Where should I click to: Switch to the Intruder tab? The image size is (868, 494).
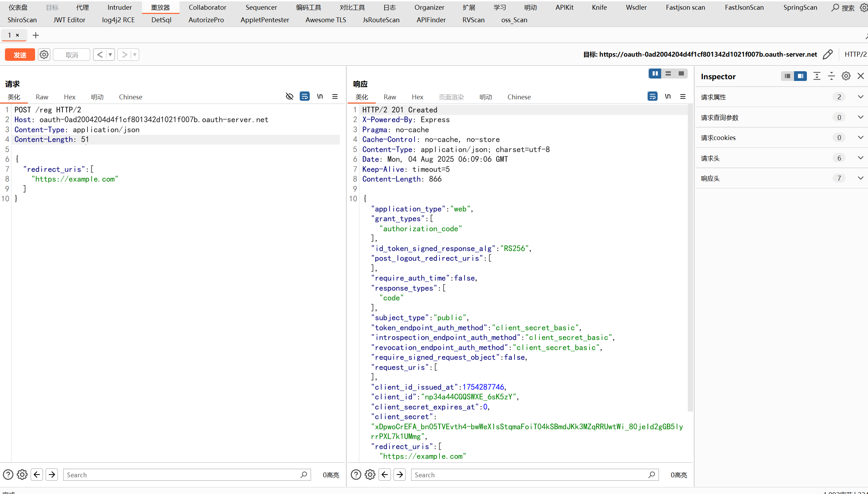pyautogui.click(x=119, y=7)
